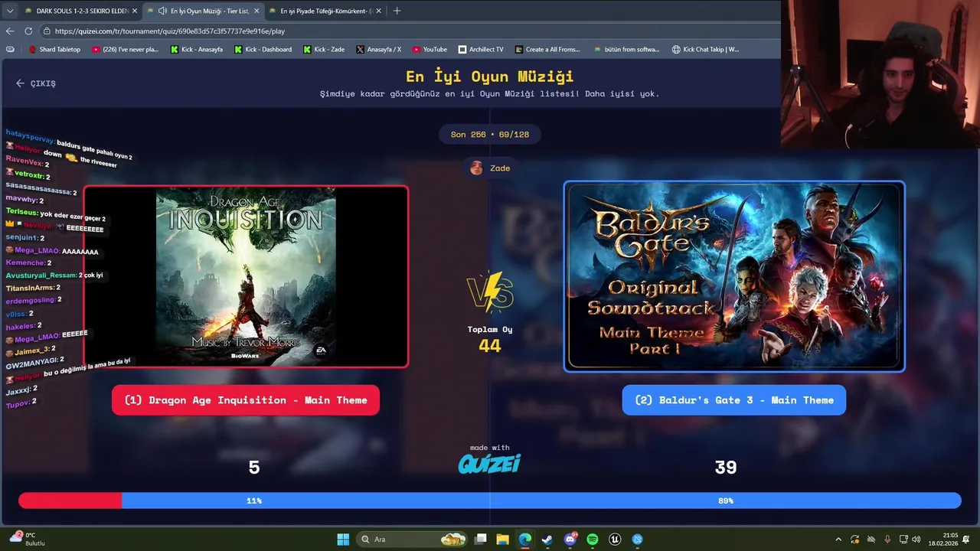Click the Zade host avatar chip
Screen dimensions: 980x551
[x=490, y=168]
